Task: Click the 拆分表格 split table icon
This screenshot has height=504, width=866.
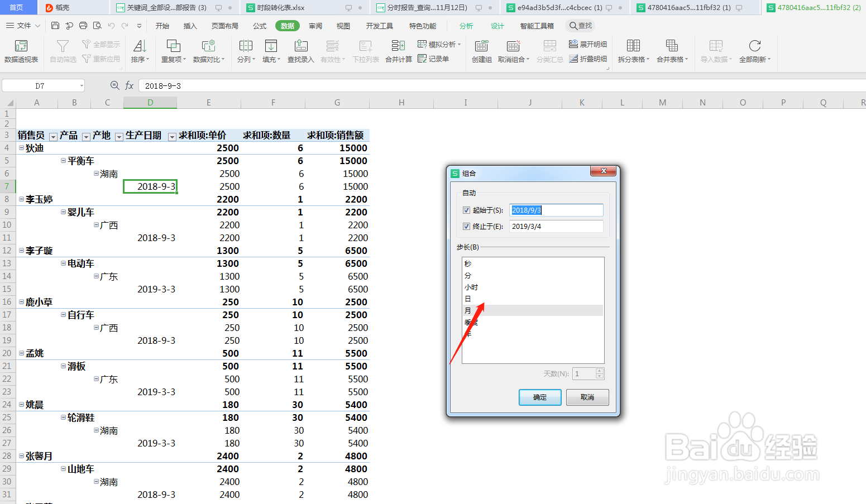Action: 633,46
